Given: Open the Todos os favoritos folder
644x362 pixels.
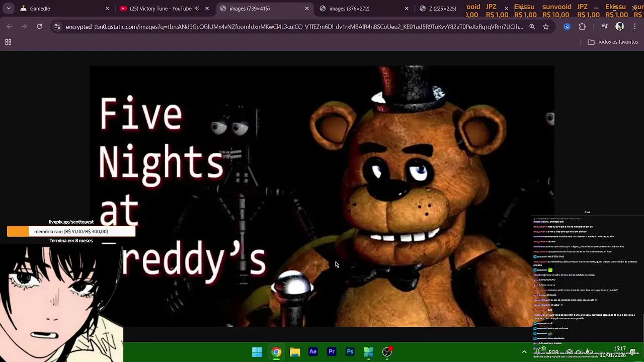Looking at the screenshot, I should click(x=613, y=42).
